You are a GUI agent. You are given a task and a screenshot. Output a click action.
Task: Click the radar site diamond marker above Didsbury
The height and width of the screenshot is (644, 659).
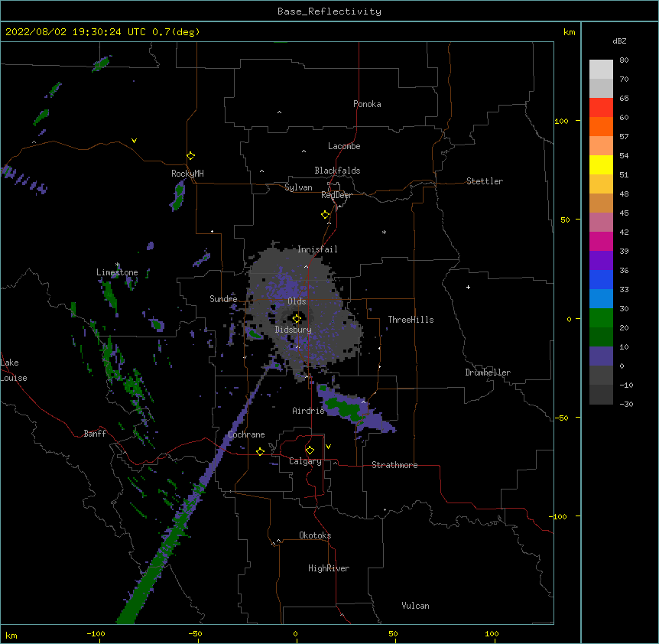coord(297,319)
